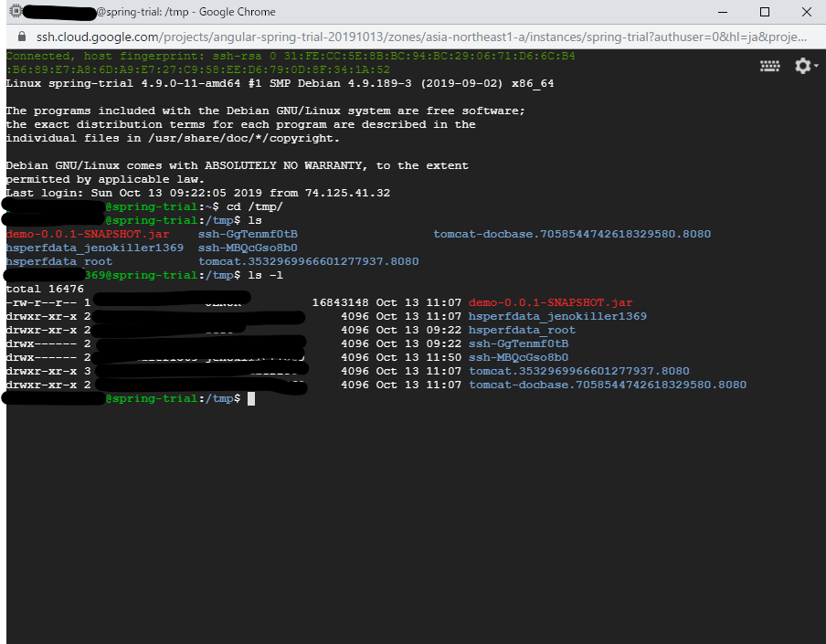826x644 pixels.
Task: Click ssh-MBQcGso8b0 in ls -l listing
Action: [x=518, y=357]
